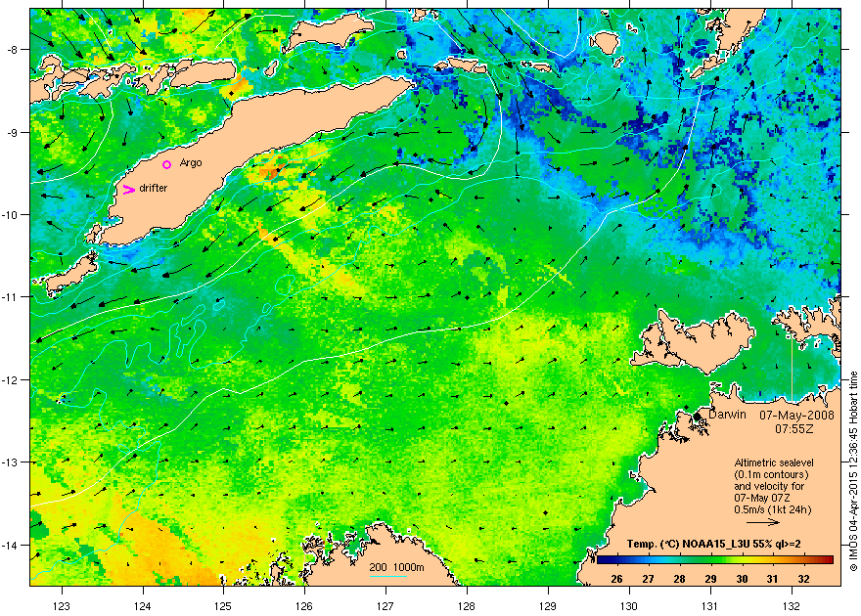This screenshot has height=616, width=861.
Task: Pick the red end of temperature colorbar
Action: [x=828, y=559]
